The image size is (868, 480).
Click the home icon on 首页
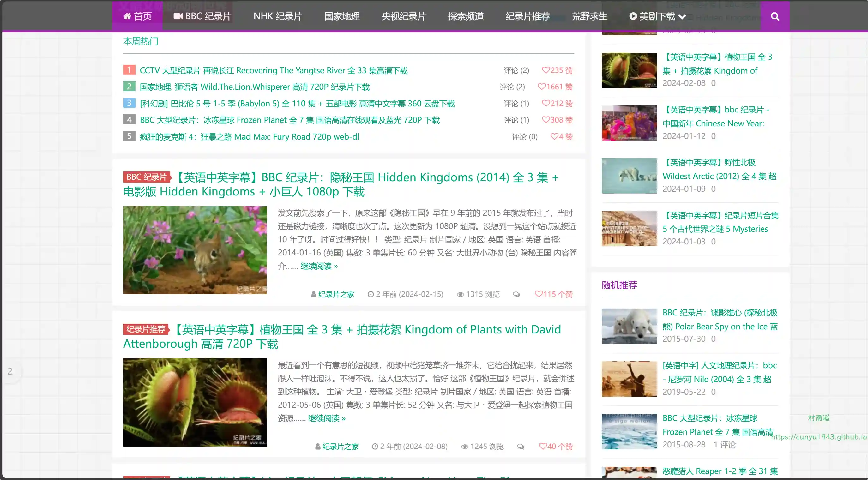[127, 16]
